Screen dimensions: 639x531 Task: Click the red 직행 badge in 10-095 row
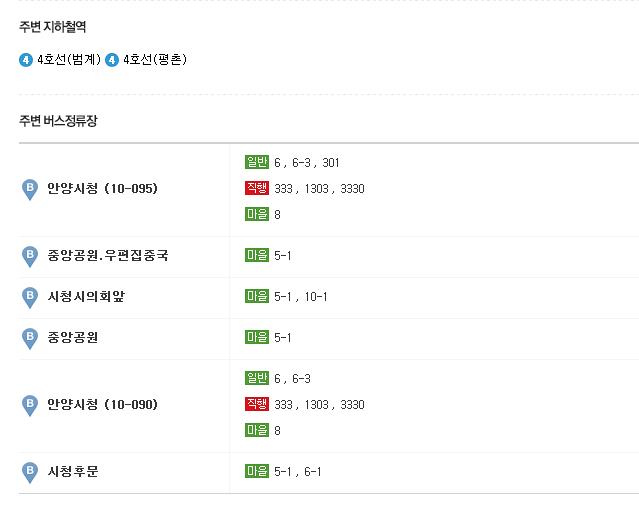tap(257, 188)
